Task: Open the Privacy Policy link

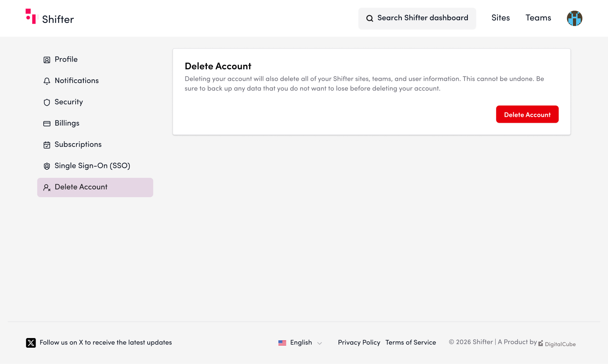Action: (359, 343)
